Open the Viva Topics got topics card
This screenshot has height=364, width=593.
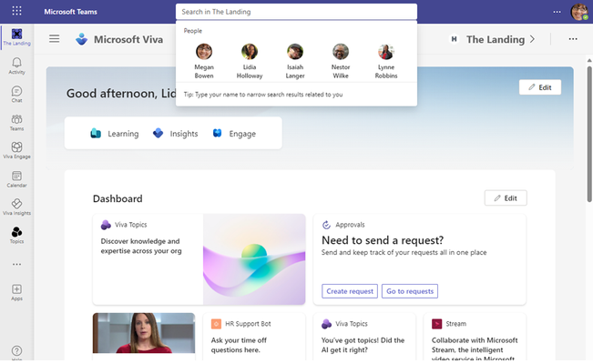click(364, 337)
